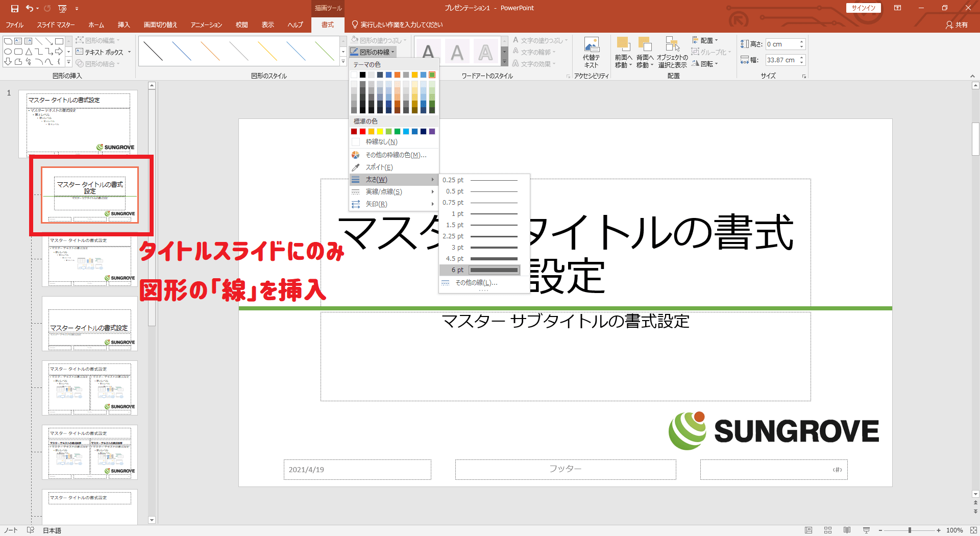Click the Undo arrow icon

[30, 8]
